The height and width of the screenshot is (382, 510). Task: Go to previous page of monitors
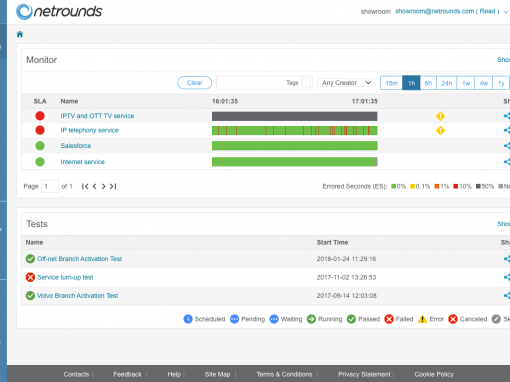click(95, 186)
